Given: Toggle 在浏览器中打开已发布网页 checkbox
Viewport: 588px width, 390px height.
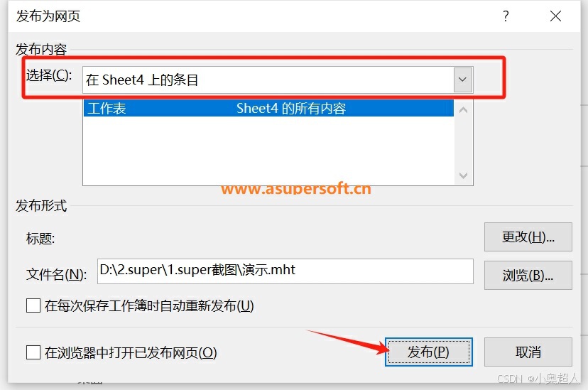Looking at the screenshot, I should point(33,352).
